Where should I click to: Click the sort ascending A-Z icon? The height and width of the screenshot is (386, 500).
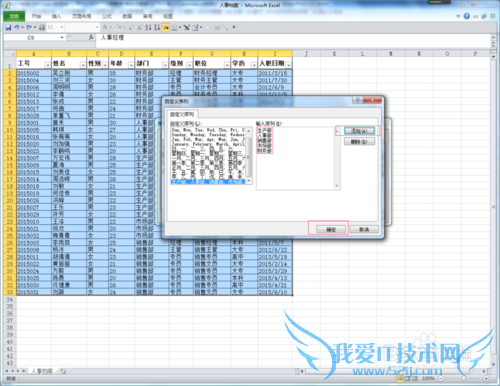point(148,27)
